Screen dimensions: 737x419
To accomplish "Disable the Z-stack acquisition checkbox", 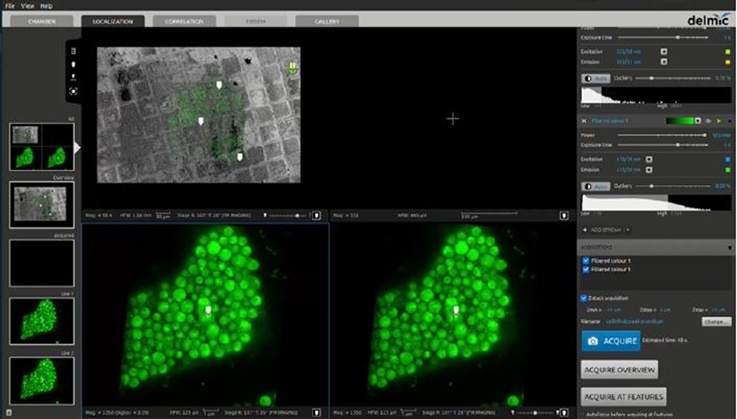I will pos(583,298).
